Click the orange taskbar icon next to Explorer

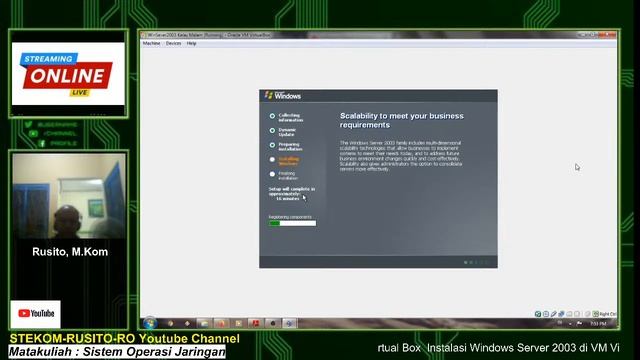click(221, 324)
